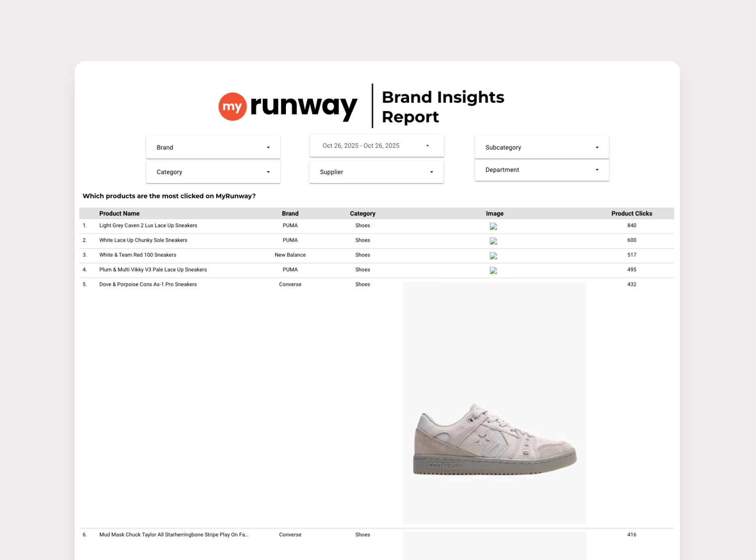Sort by the Product Clicks column
Screen dimensions: 756x560
click(632, 213)
